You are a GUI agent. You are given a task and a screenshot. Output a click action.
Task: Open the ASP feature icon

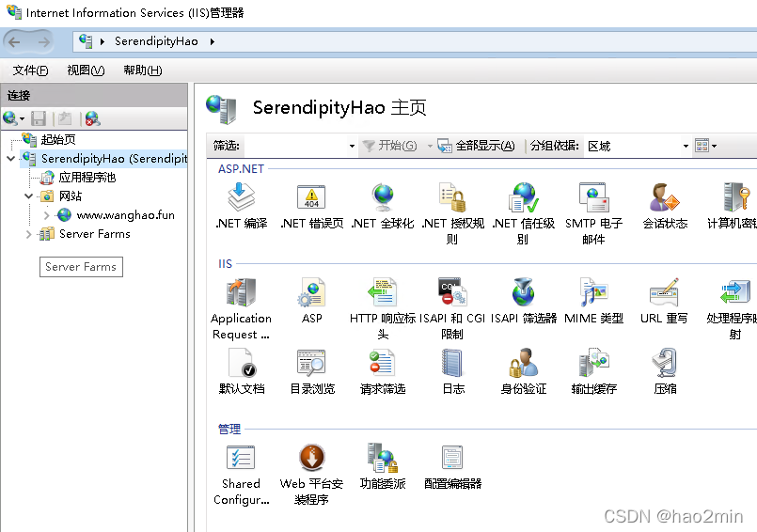(x=312, y=301)
